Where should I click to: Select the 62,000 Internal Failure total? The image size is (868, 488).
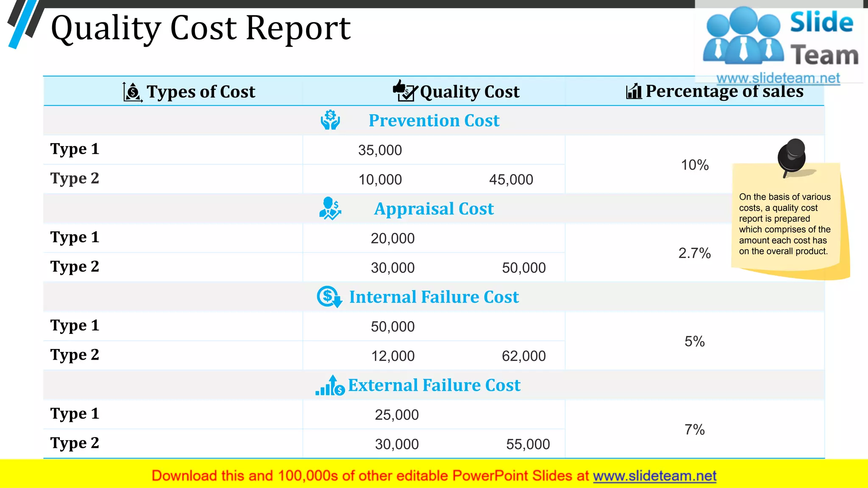tap(524, 356)
